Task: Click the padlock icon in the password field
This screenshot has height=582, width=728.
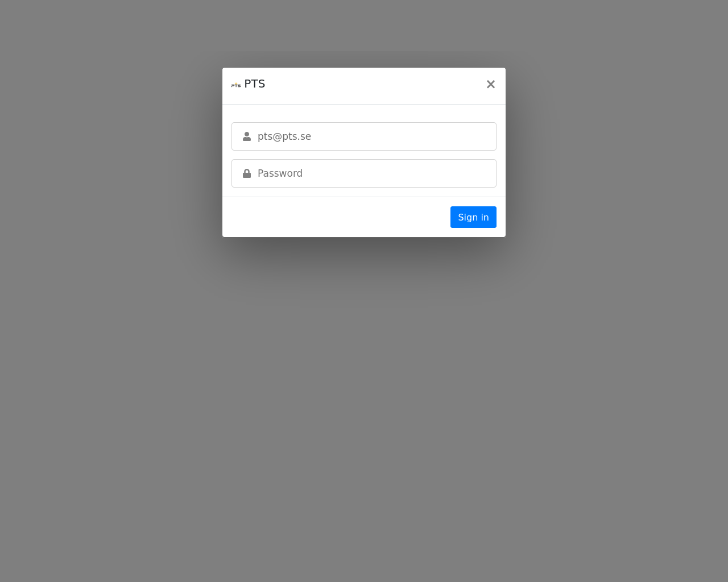Action: coord(247,173)
